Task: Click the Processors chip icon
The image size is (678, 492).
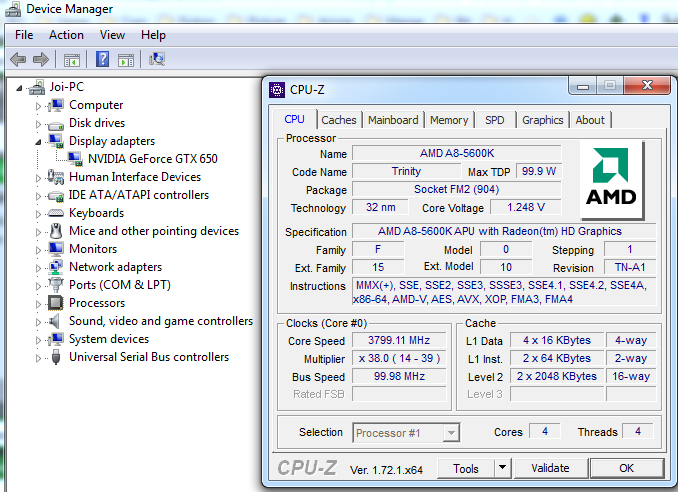Action: pyautogui.click(x=56, y=303)
